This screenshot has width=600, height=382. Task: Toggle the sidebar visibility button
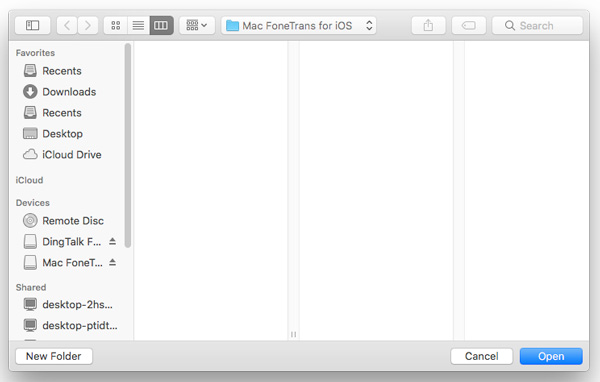click(33, 26)
